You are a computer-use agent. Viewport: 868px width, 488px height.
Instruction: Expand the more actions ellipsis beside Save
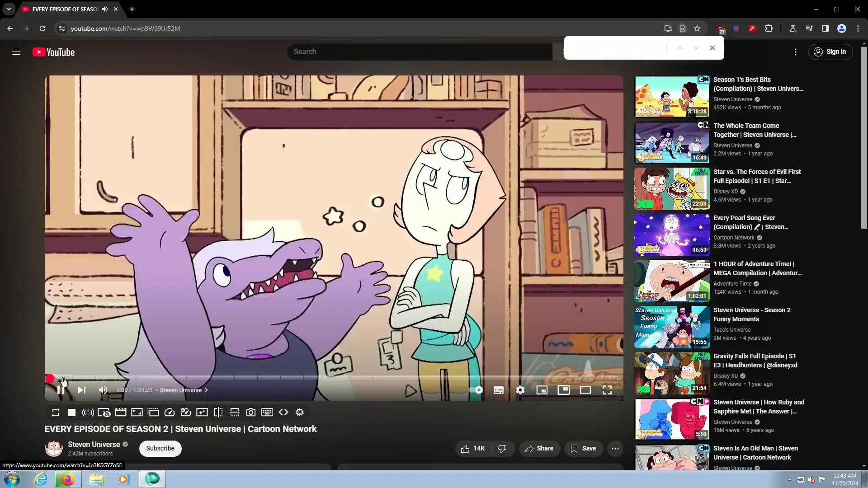pyautogui.click(x=615, y=449)
